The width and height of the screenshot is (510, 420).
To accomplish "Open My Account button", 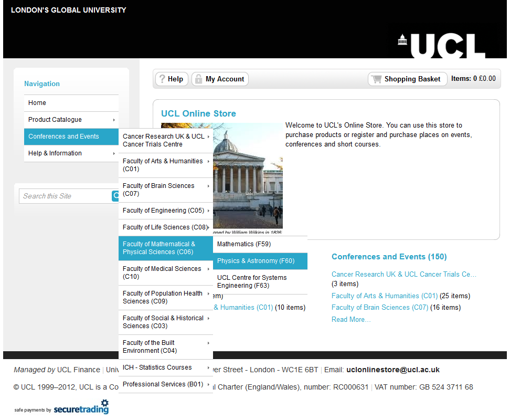I will pos(220,79).
